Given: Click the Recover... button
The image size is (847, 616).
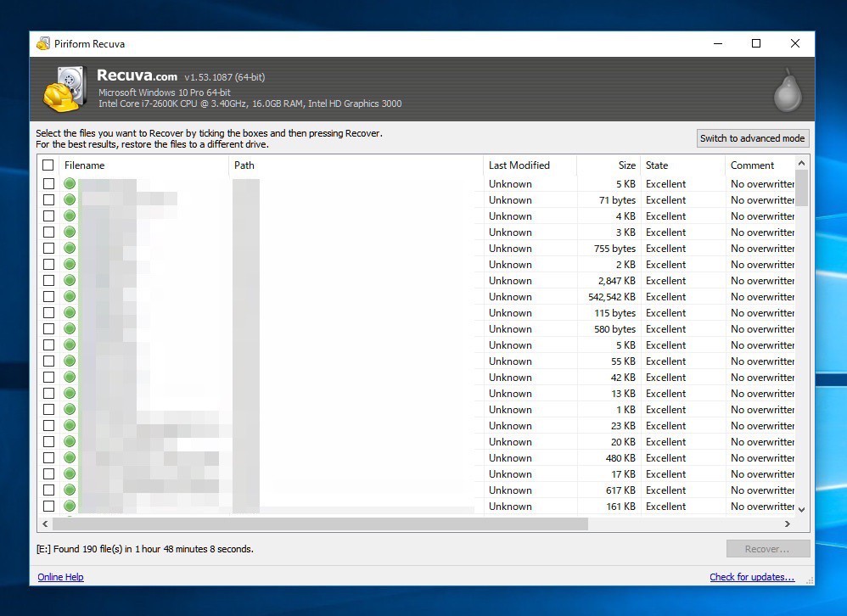Looking at the screenshot, I should 767,549.
